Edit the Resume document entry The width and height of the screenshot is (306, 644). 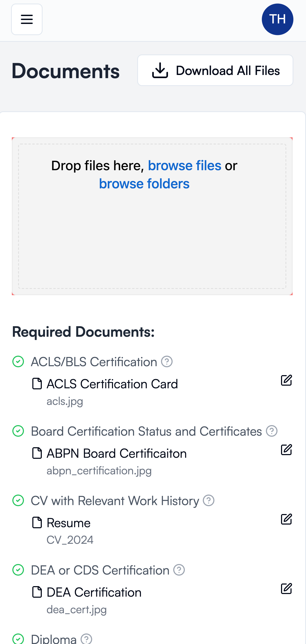(286, 519)
